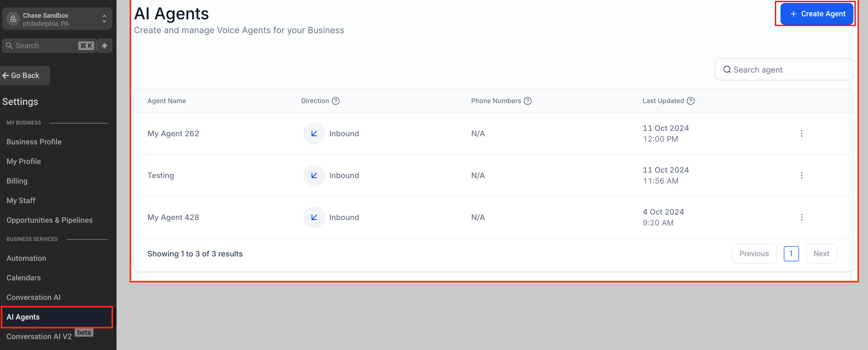Open the Testing agent row

pyautogui.click(x=493, y=175)
